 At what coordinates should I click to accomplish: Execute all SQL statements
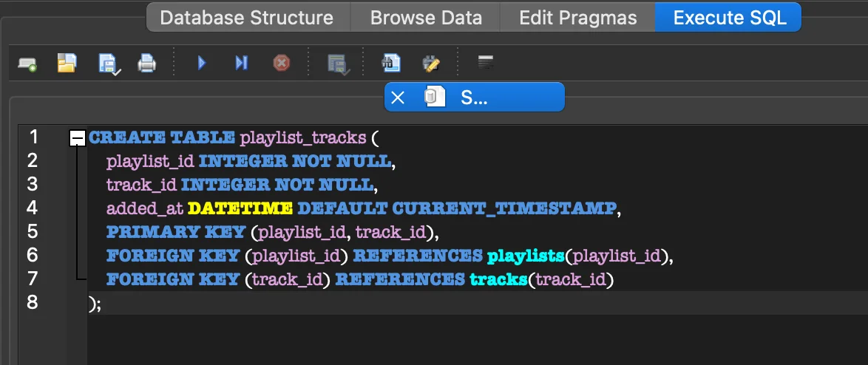pos(202,63)
